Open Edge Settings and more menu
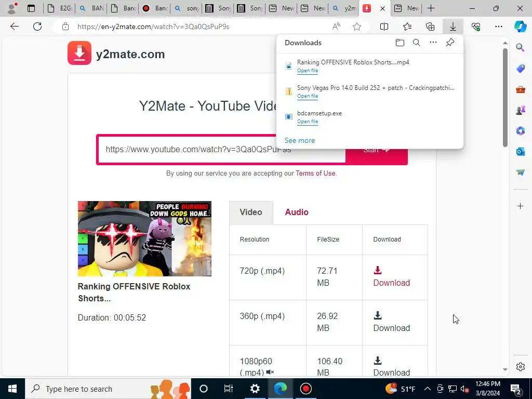 point(498,26)
